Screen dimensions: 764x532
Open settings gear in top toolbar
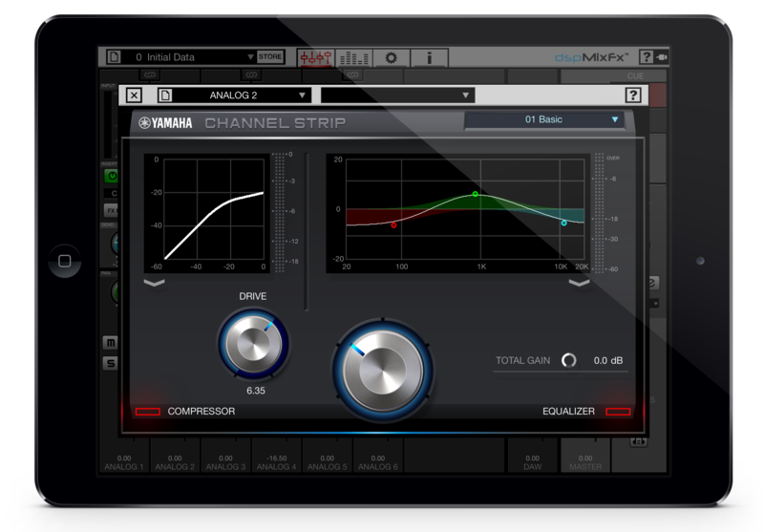click(392, 57)
